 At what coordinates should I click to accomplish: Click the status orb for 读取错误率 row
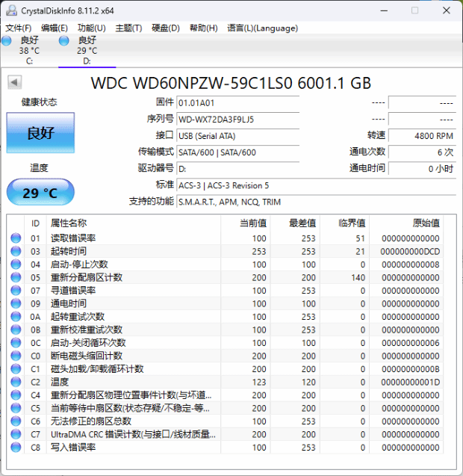(16, 238)
